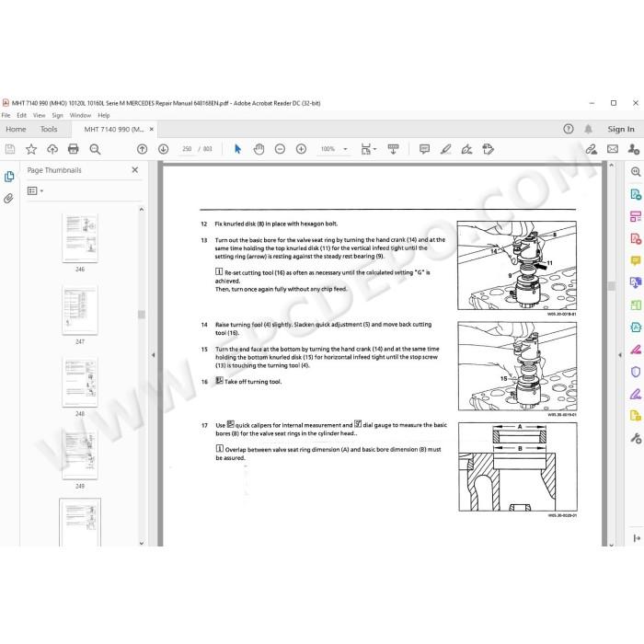The width and height of the screenshot is (644, 644).
Task: Select the page 246 thumbnail
Action: pyautogui.click(x=80, y=237)
